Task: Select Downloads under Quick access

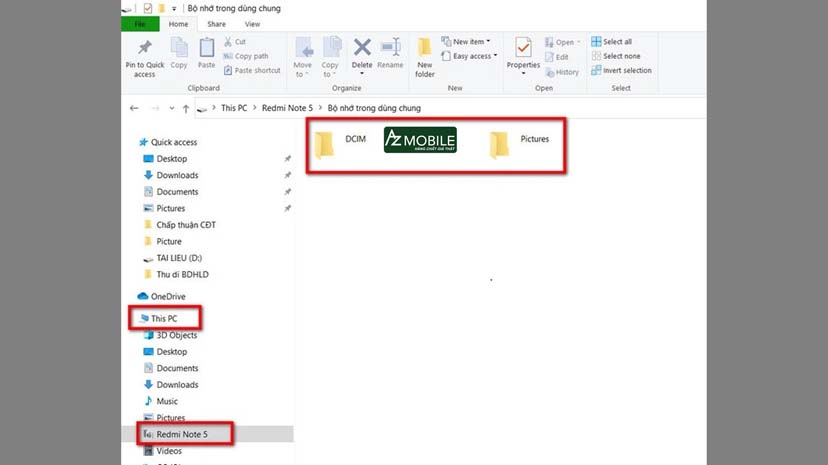Action: pyautogui.click(x=177, y=175)
